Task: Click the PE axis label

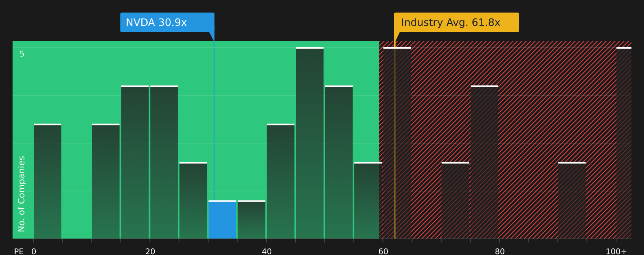Action: 19,251
